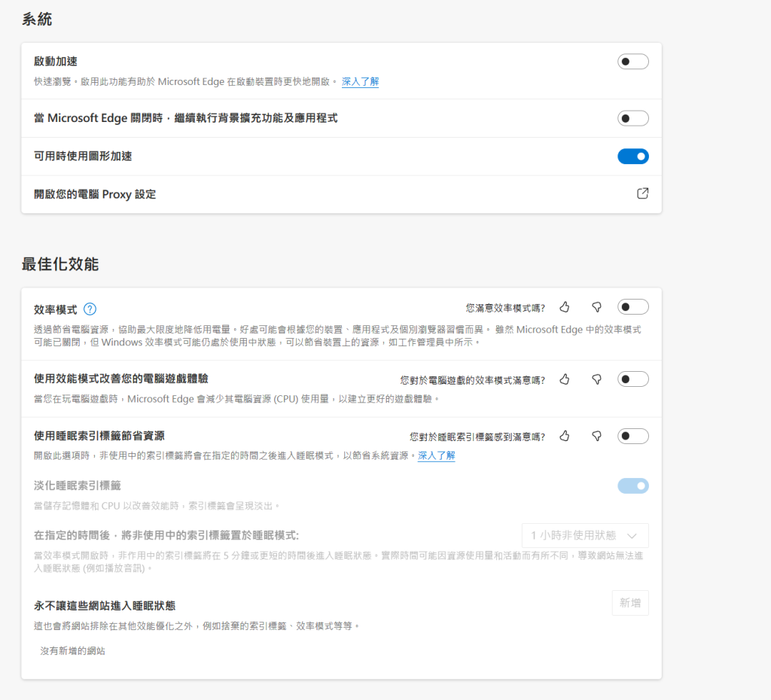Viewport: 771px width, 700px height.
Task: Toggle 繼續執行背景擴充功能及應用程式 switch
Action: click(632, 118)
